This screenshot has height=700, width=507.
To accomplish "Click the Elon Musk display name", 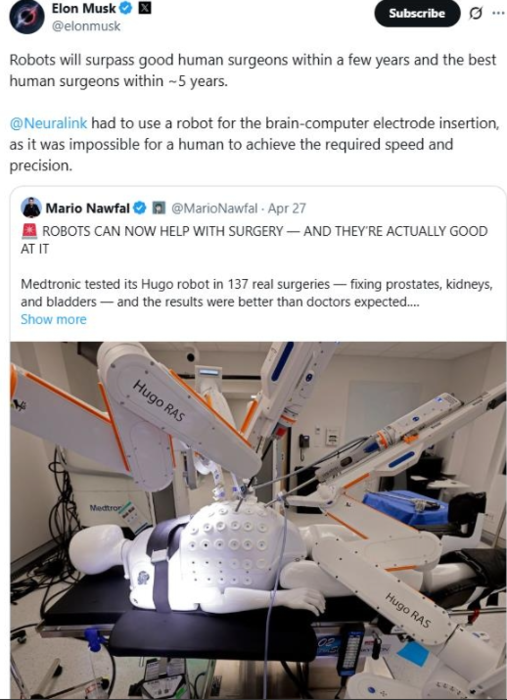I will click(84, 8).
